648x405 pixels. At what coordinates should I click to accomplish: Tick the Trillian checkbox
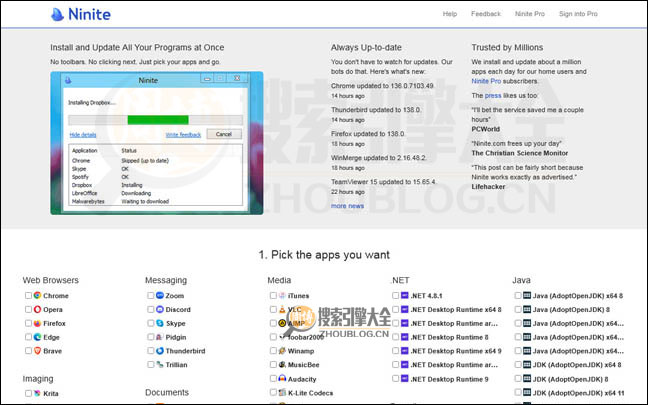click(x=150, y=364)
